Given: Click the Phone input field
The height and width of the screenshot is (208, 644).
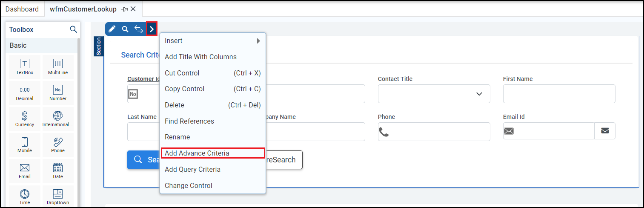Looking at the screenshot, I should (438, 132).
